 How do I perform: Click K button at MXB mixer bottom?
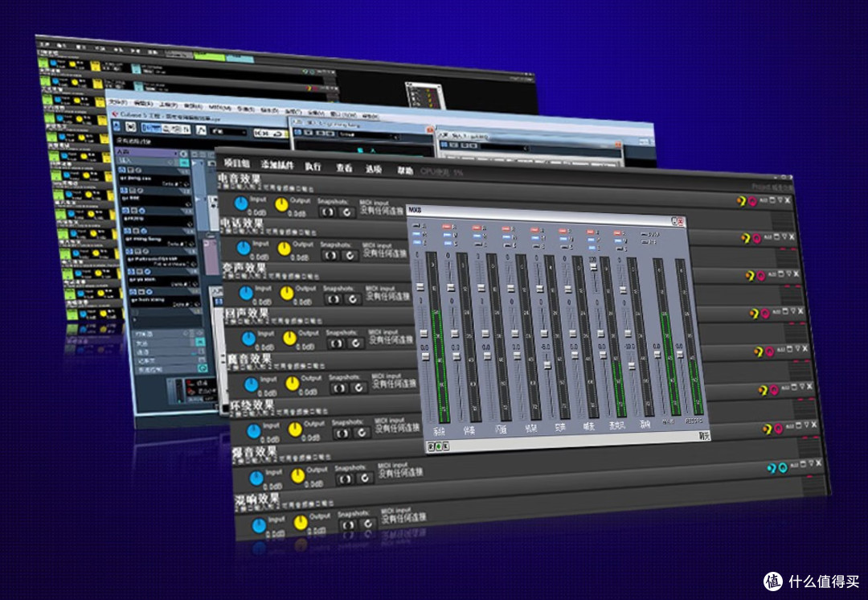coord(445,446)
